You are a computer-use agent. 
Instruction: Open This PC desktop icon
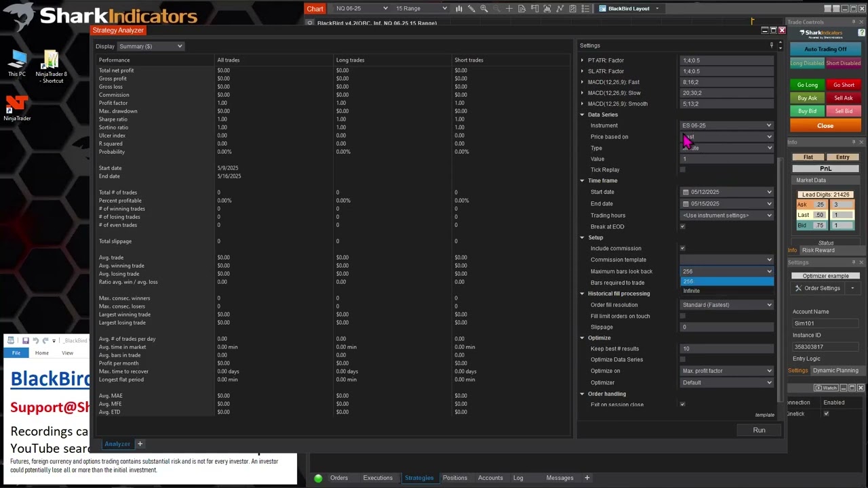(17, 64)
